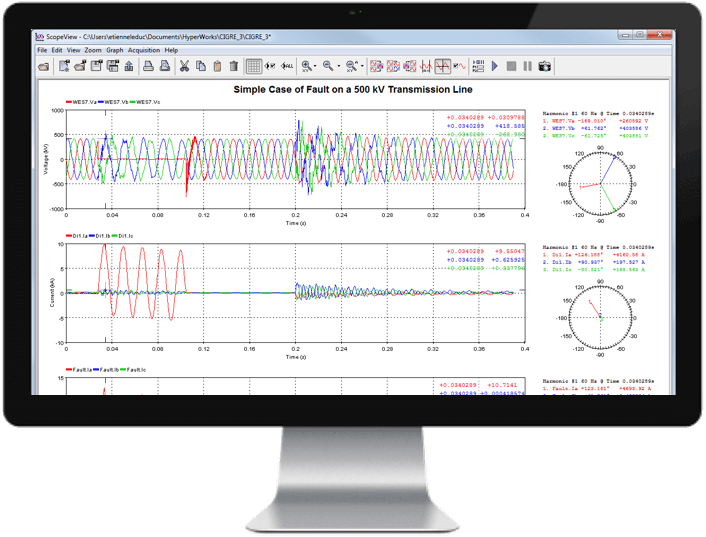The height and width of the screenshot is (537, 706).
Task: Click the dual cursor measurement icon
Action: click(426, 67)
